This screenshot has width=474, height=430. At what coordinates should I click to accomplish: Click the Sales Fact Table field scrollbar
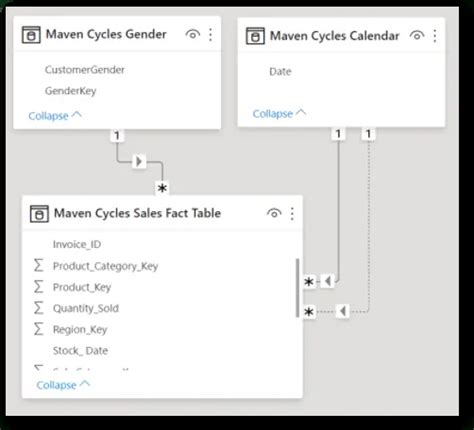click(297, 288)
